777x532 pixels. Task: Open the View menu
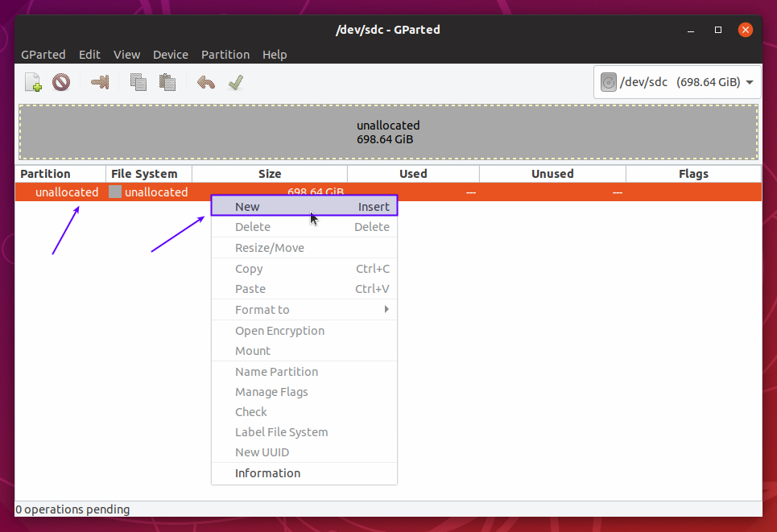click(126, 55)
